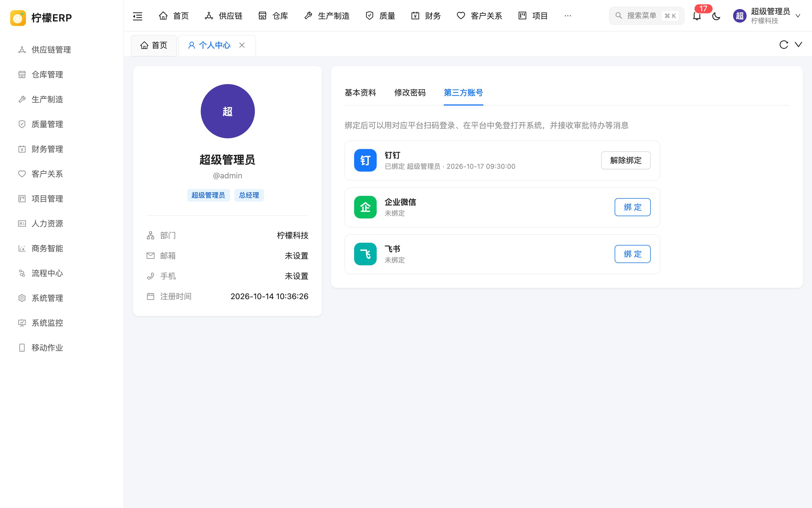812x508 pixels.
Task: Open 首页 in the top navigation
Action: coord(174,16)
